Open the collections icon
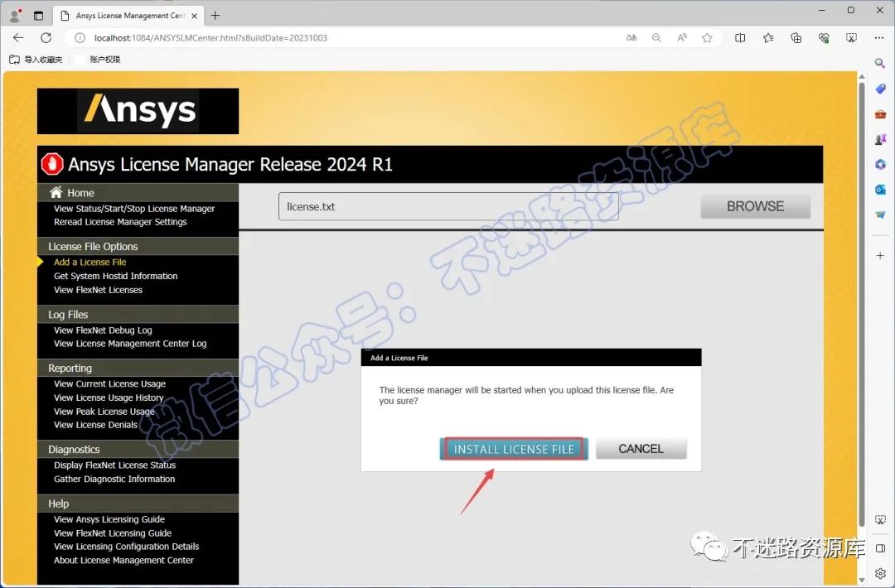 click(796, 37)
